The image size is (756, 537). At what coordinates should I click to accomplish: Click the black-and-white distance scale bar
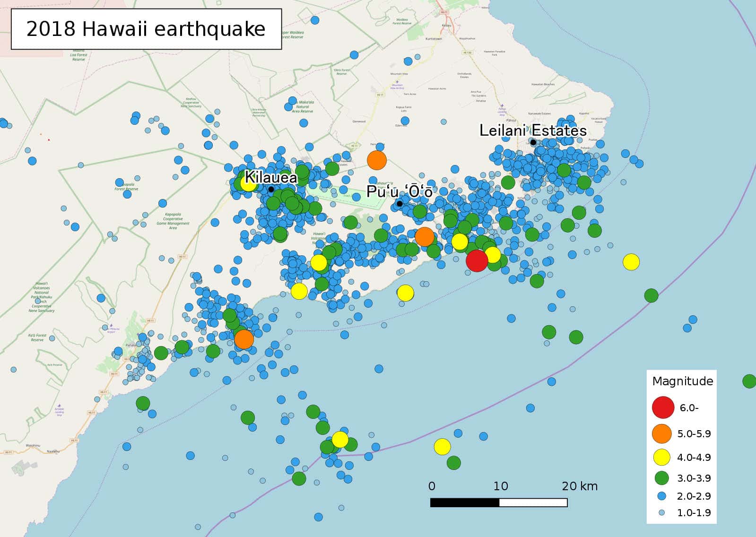click(x=499, y=502)
